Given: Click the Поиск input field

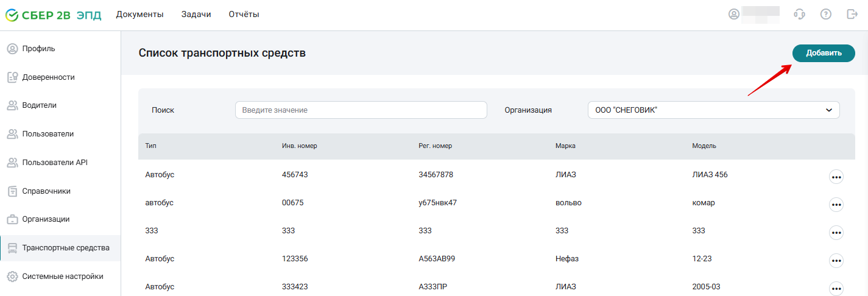Looking at the screenshot, I should tap(361, 110).
